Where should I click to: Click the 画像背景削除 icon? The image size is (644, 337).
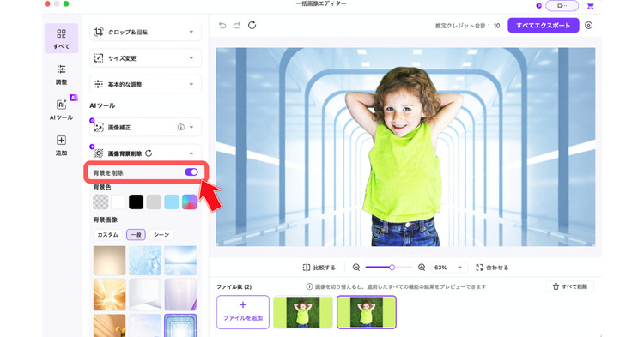(99, 153)
